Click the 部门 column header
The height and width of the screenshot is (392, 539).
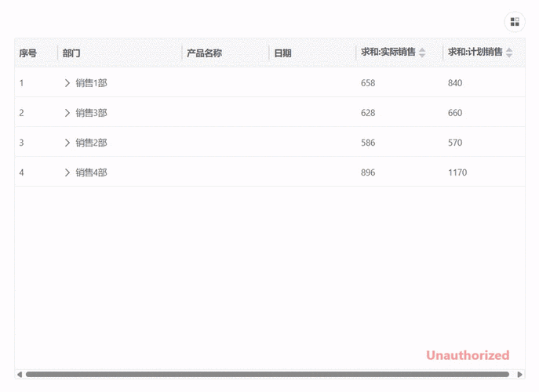pos(71,53)
